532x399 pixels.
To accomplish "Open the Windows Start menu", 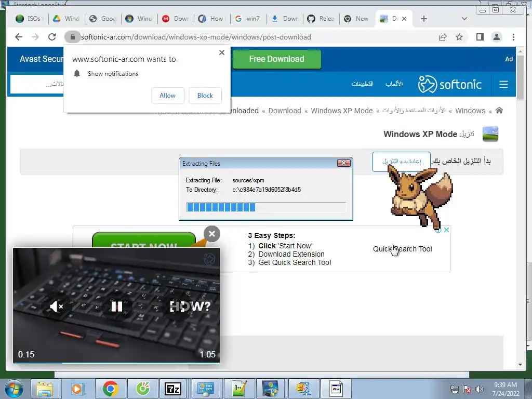I will (14, 389).
